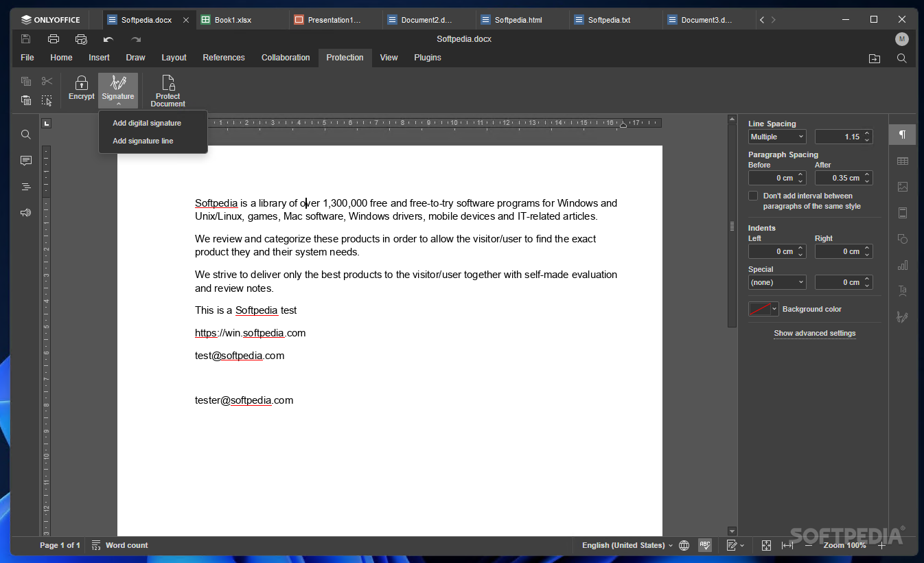Click the Quick print icon
Screen dimensions: 924x563
pos(81,39)
